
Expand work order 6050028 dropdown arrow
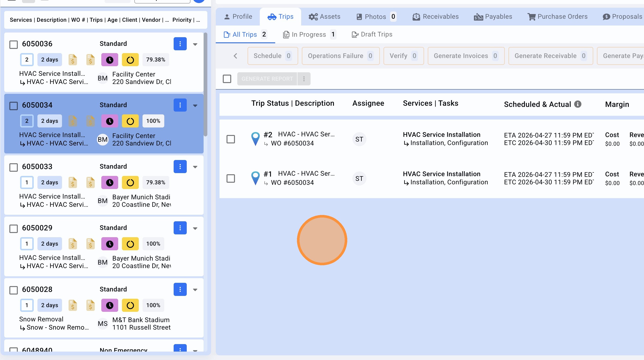[x=195, y=290]
